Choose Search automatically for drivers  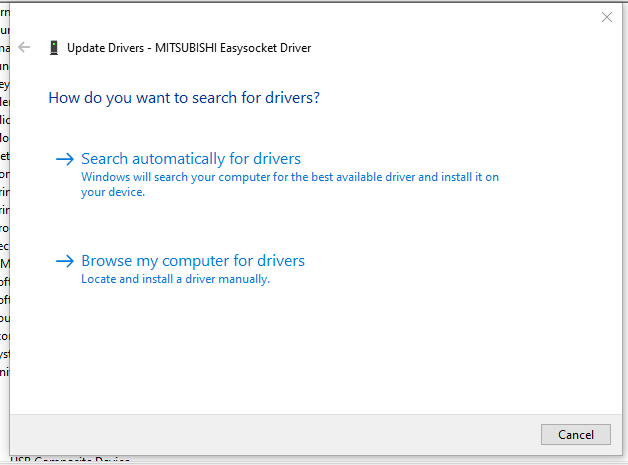pyautogui.click(x=191, y=159)
